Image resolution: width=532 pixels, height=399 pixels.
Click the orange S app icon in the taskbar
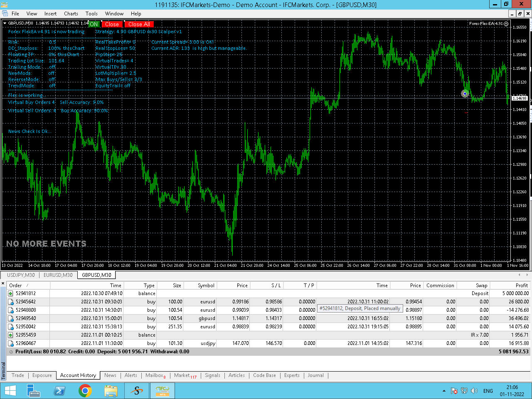coord(137,391)
